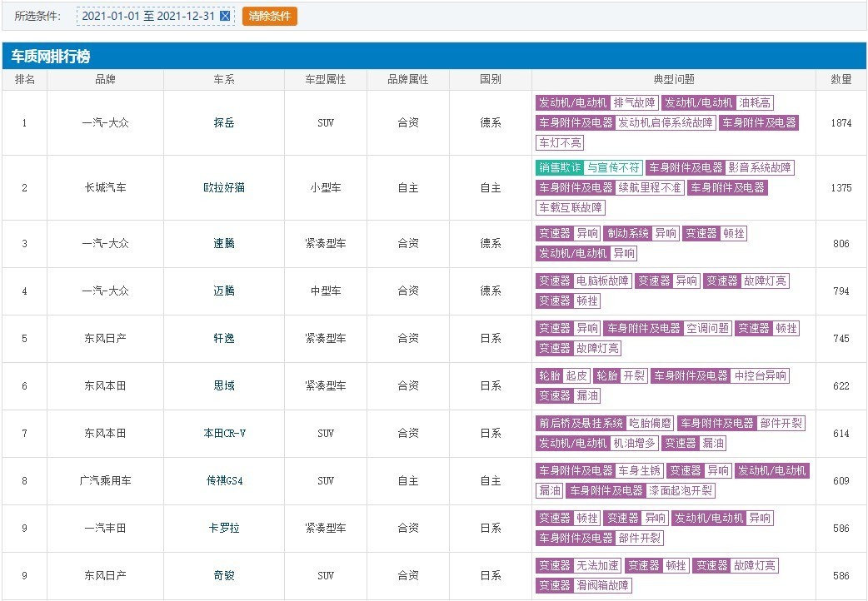Click the 排名 column header
The width and height of the screenshot is (868, 601).
coord(25,80)
